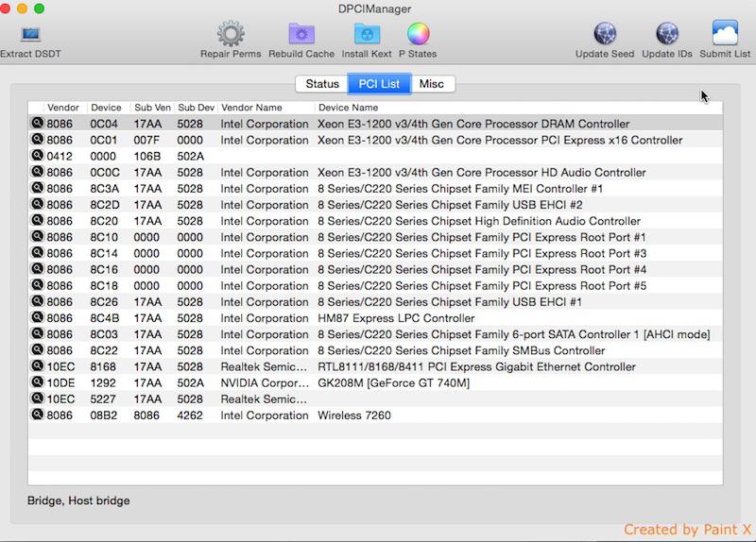This screenshot has width=756, height=542.
Task: Click the Update Seed globe icon
Action: (605, 35)
